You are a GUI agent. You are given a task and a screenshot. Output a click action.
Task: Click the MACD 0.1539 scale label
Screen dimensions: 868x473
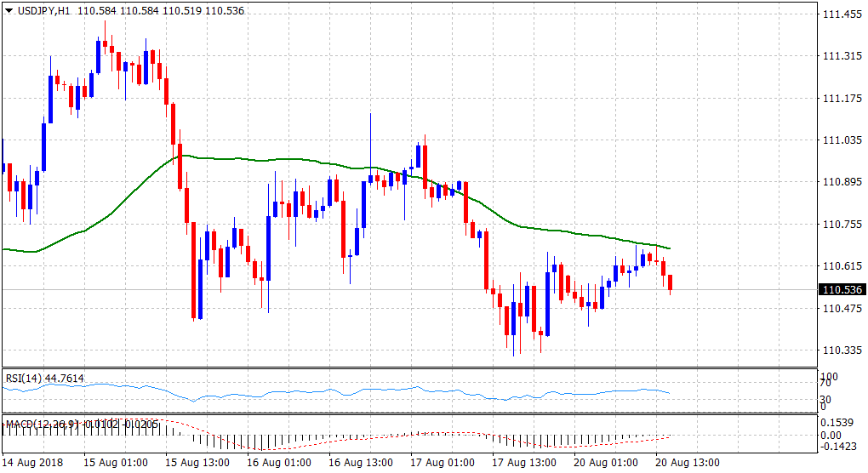point(835,423)
